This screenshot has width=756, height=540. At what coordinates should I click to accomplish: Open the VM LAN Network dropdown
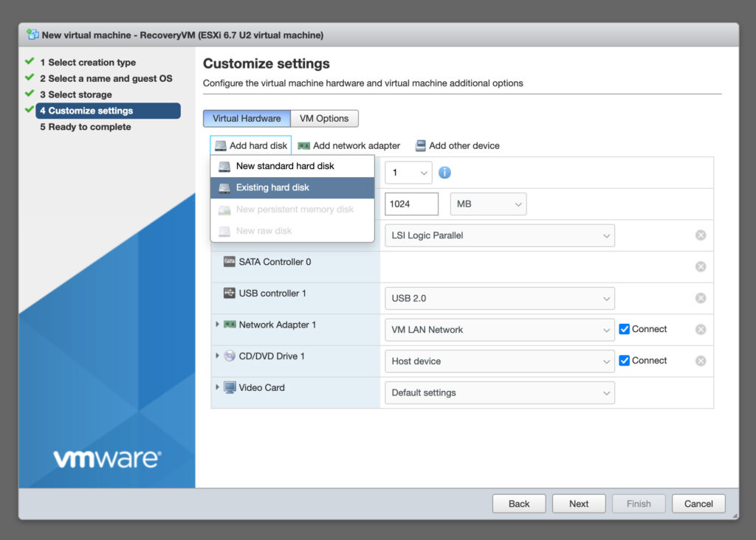point(500,330)
